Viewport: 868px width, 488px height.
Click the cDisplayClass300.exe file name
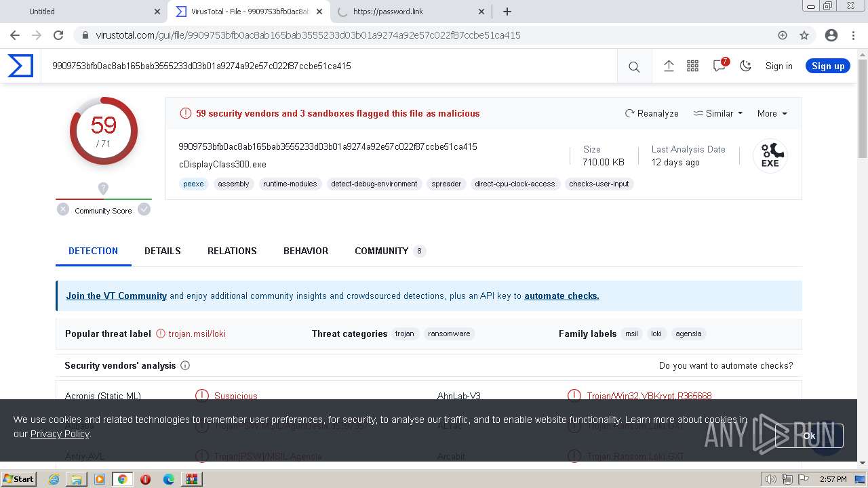222,164
